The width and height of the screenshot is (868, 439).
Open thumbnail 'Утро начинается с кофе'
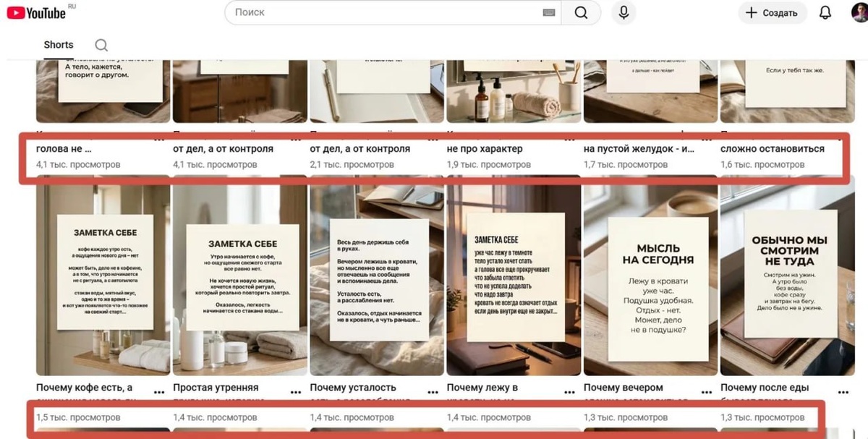coord(240,275)
